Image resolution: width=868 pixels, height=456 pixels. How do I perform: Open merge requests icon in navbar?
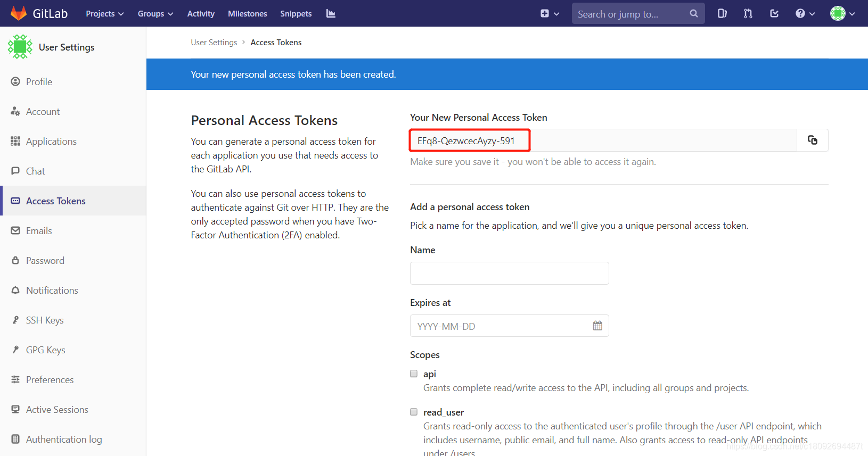coord(748,14)
